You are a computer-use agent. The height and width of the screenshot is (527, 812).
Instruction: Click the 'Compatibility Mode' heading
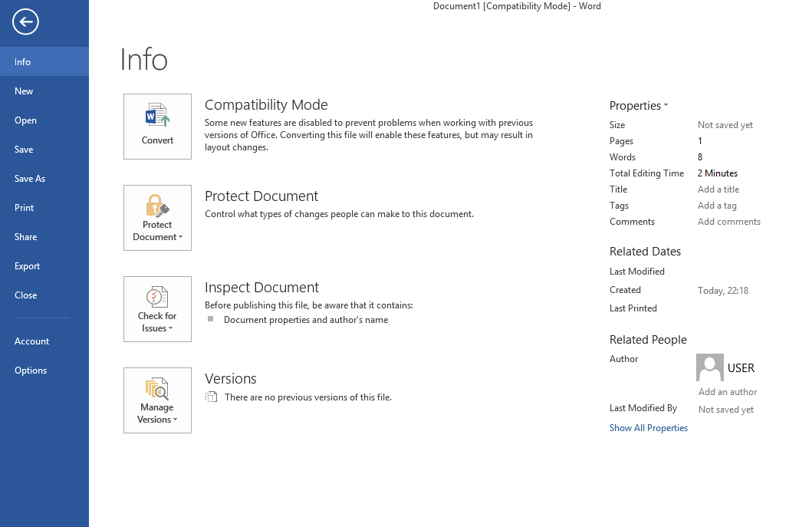(266, 104)
